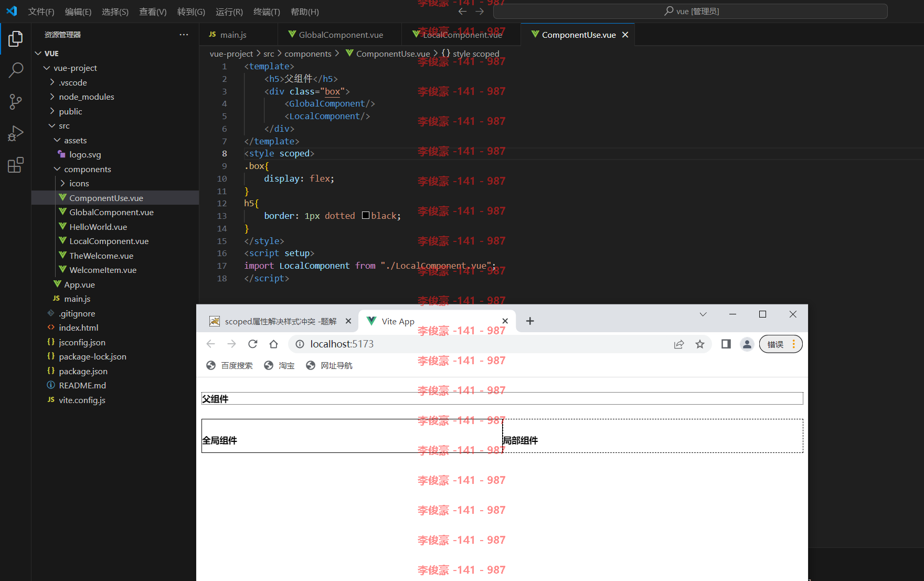Expand the public folder
Screen dimensions: 924x581
point(52,111)
